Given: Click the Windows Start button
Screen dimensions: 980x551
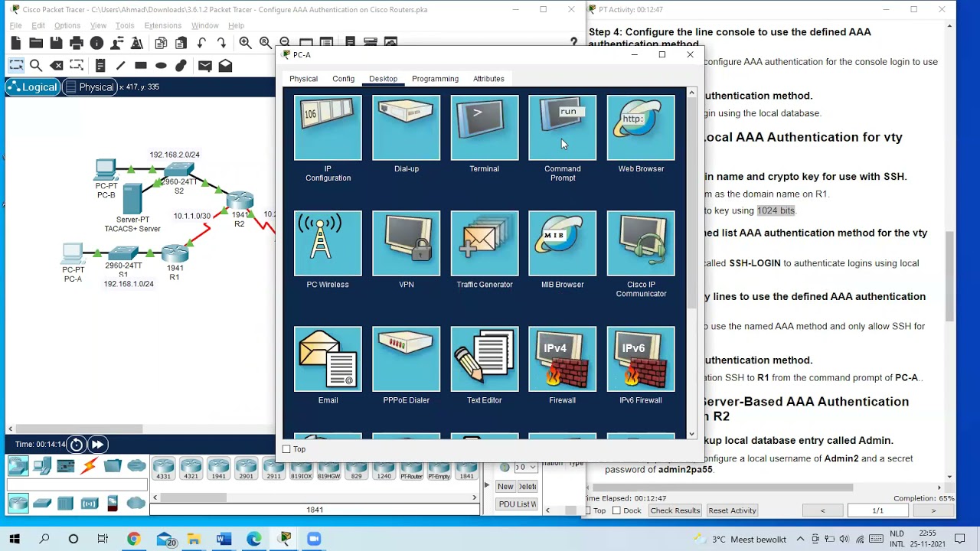Looking at the screenshot, I should (15, 539).
